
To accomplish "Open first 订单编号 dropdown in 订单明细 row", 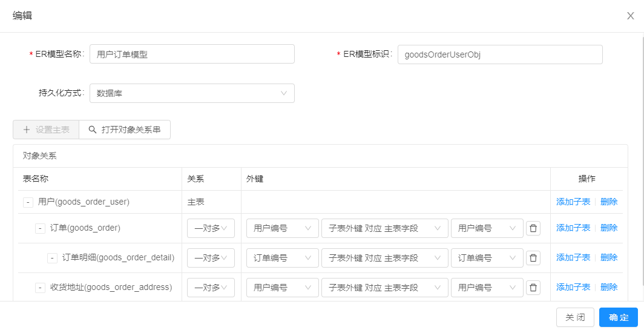I will click(x=283, y=258).
